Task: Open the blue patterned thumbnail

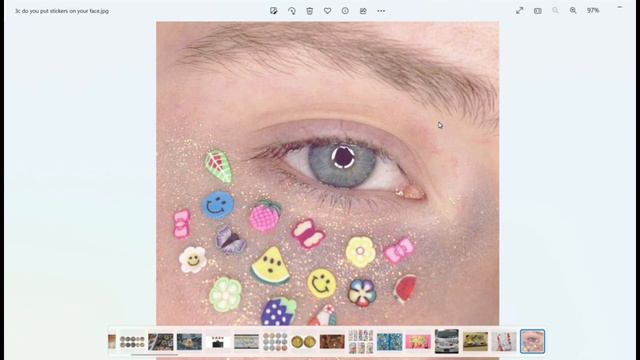Action: click(389, 342)
